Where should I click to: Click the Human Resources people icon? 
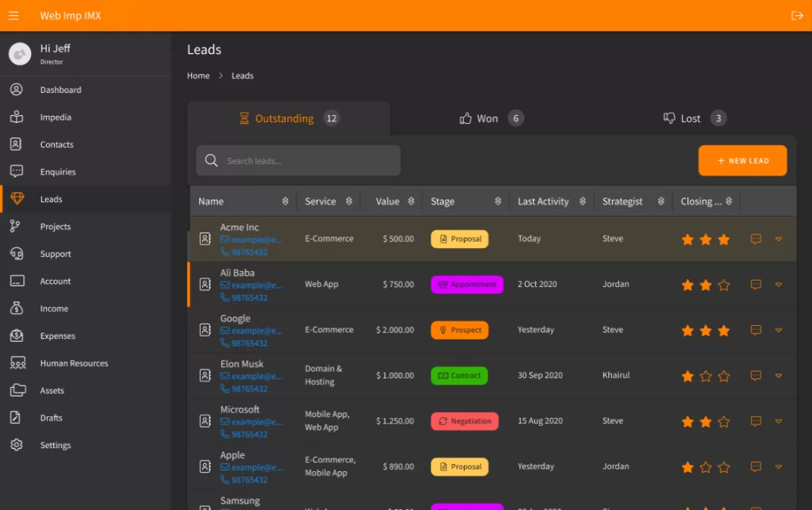click(x=17, y=363)
